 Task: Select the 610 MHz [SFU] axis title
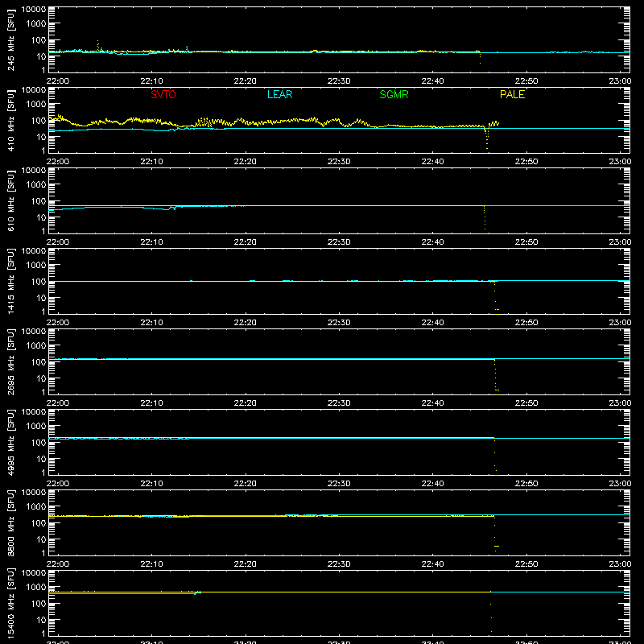coord(10,201)
